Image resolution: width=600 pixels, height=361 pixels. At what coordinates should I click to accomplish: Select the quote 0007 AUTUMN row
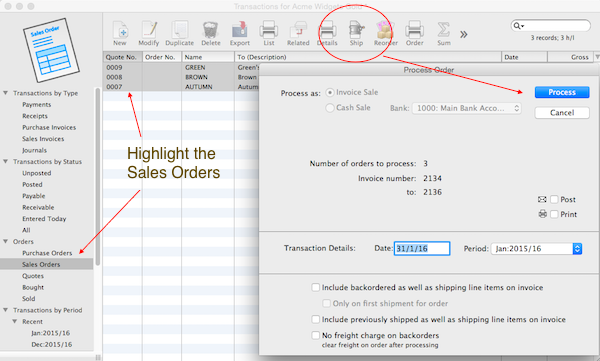click(181, 87)
